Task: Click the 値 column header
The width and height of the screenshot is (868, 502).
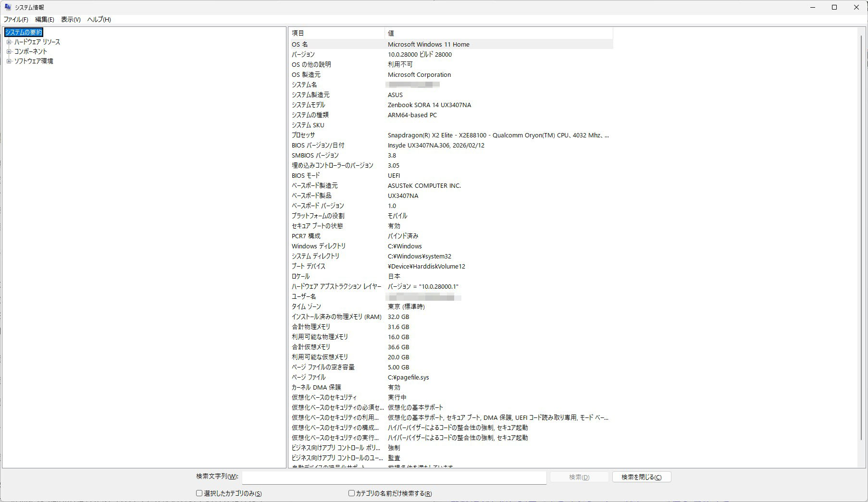Action: click(x=498, y=33)
